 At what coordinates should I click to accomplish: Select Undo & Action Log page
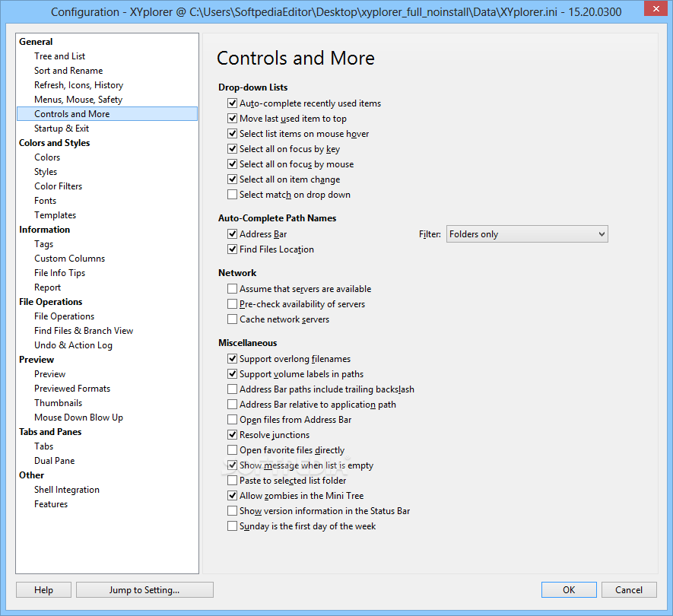(x=74, y=345)
